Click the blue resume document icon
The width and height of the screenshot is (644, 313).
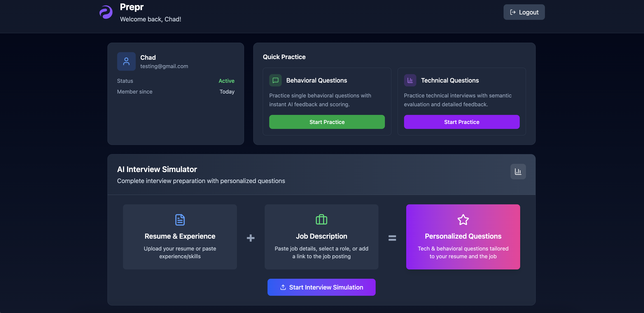180,220
